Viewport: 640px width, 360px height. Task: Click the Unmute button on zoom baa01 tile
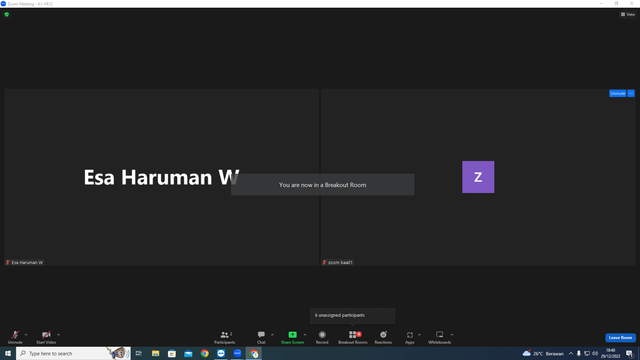coord(617,93)
